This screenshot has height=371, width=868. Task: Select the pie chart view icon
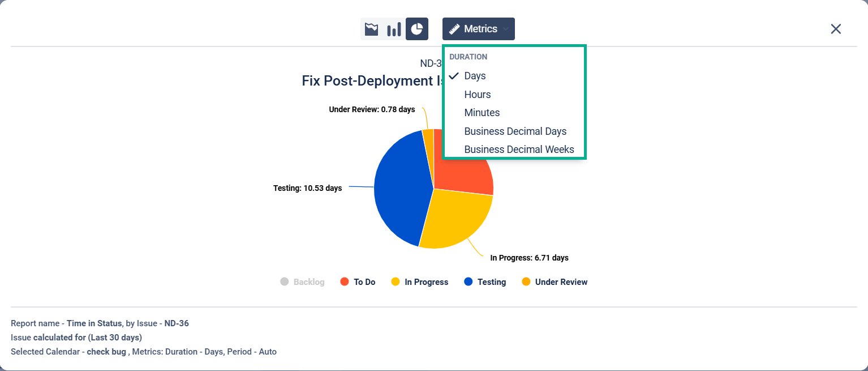(x=417, y=29)
